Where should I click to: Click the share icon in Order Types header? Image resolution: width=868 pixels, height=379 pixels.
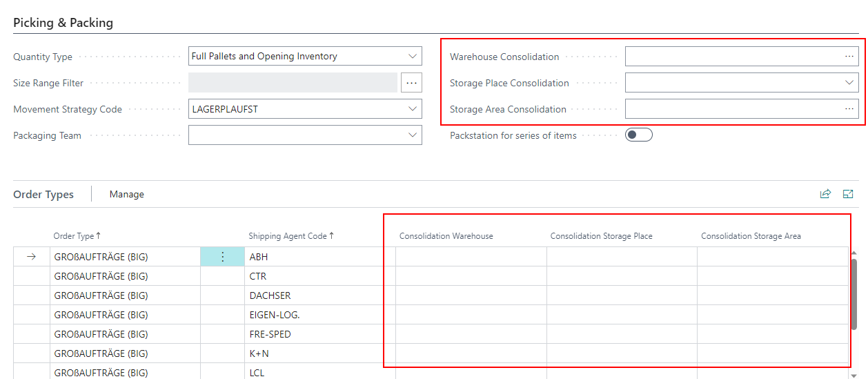pyautogui.click(x=825, y=194)
